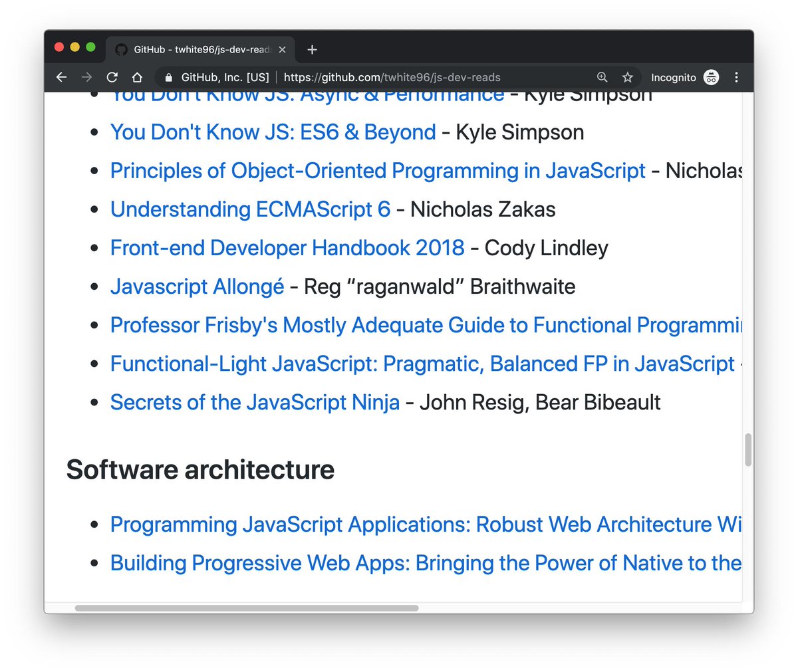Image resolution: width=798 pixels, height=672 pixels.
Task: Go back with the browser back arrow
Action: pos(62,77)
